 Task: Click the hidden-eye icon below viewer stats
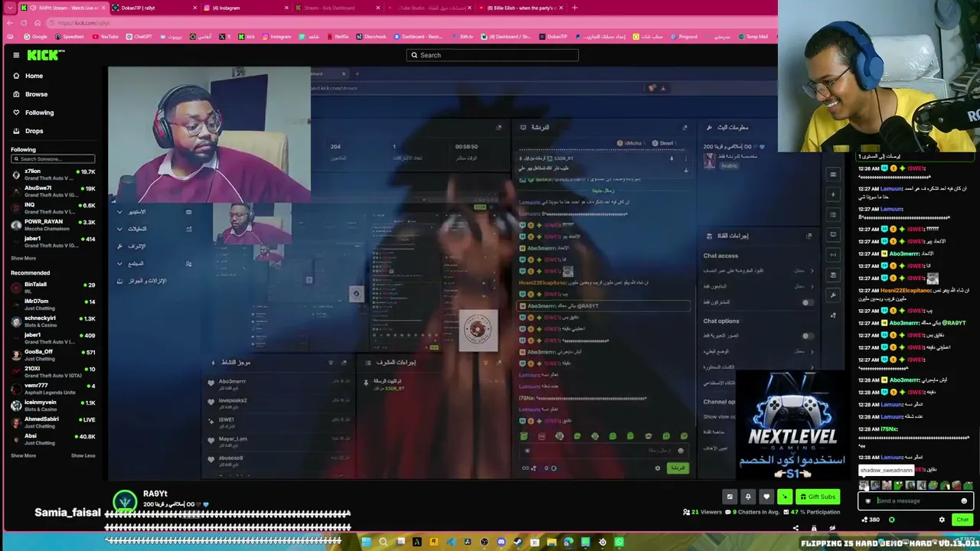click(x=832, y=528)
